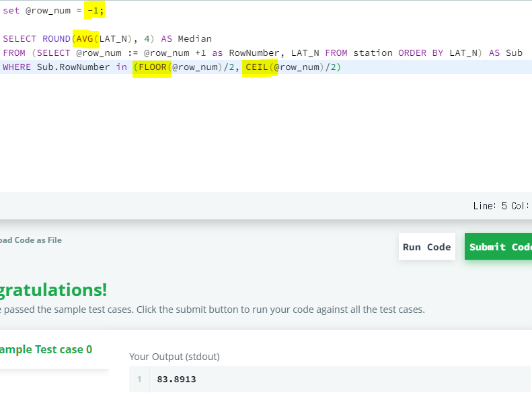Click the FLOOR function in the code
Screen dimensions: 532x393
153,67
